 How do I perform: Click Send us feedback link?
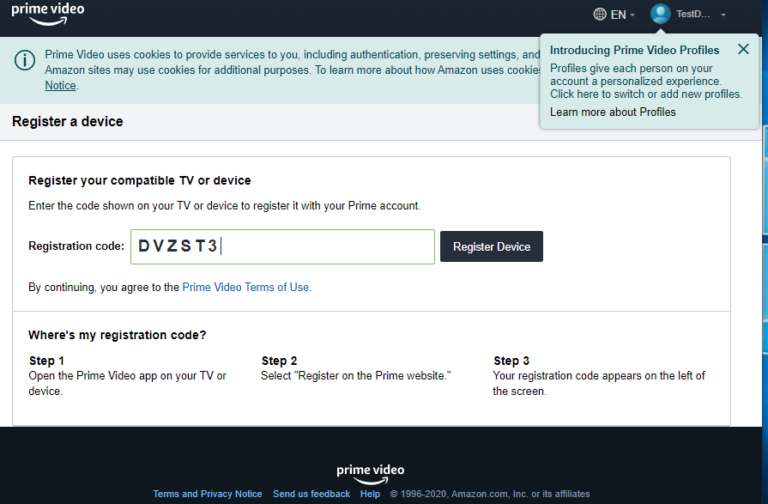312,494
